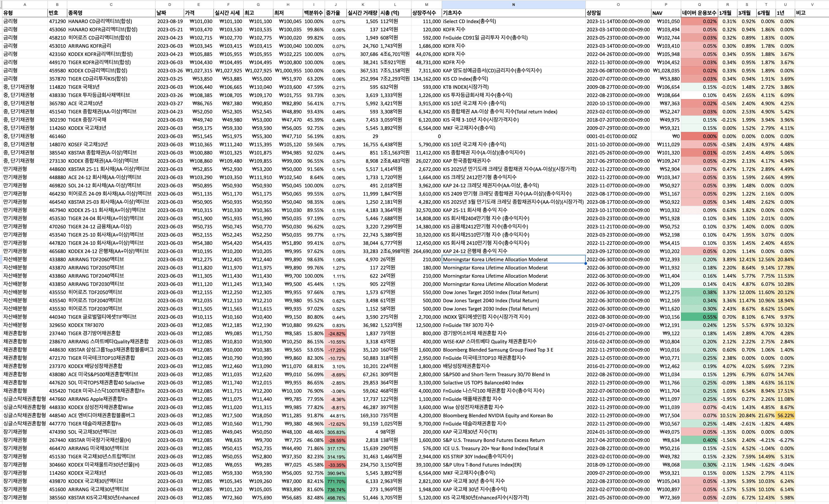Click the 종목명 header cell
829x504 pixels.
coord(111,13)
